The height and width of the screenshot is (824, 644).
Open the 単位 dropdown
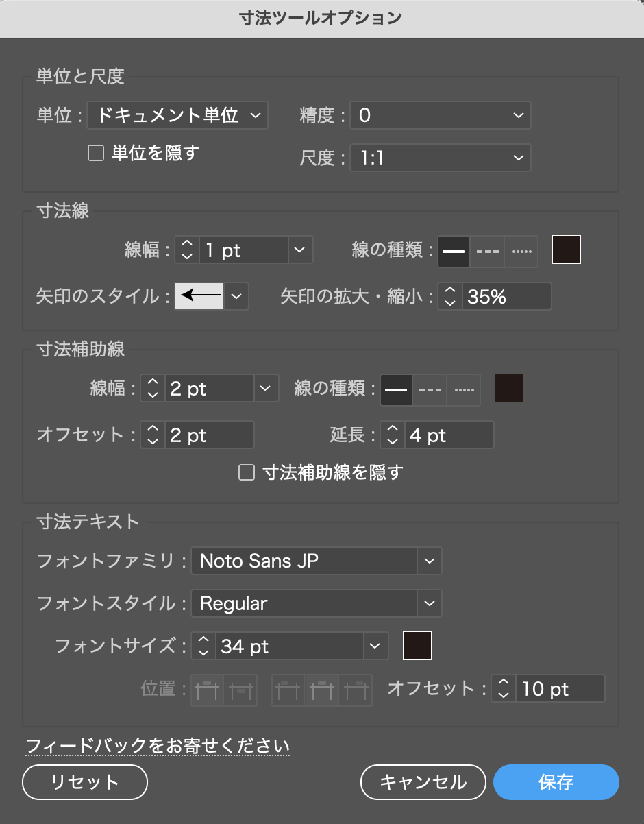coord(177,115)
